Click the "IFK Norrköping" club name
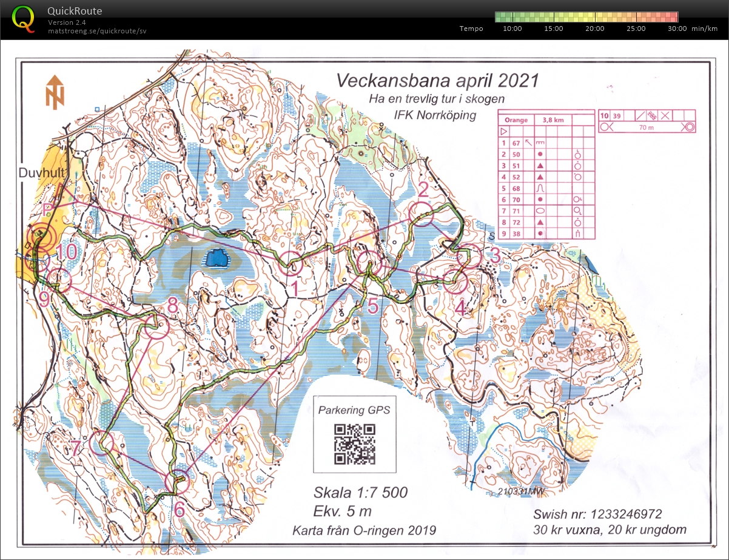729x560 pixels. tap(435, 115)
